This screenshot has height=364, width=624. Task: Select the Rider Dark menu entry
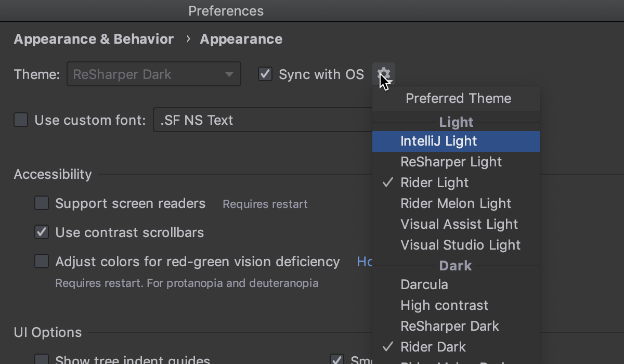click(456, 347)
